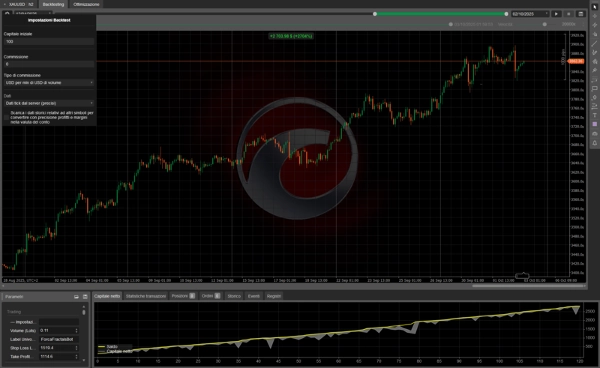Open the Tipo di commissione dropdown
Viewport: 600px width, 368px height.
point(49,83)
